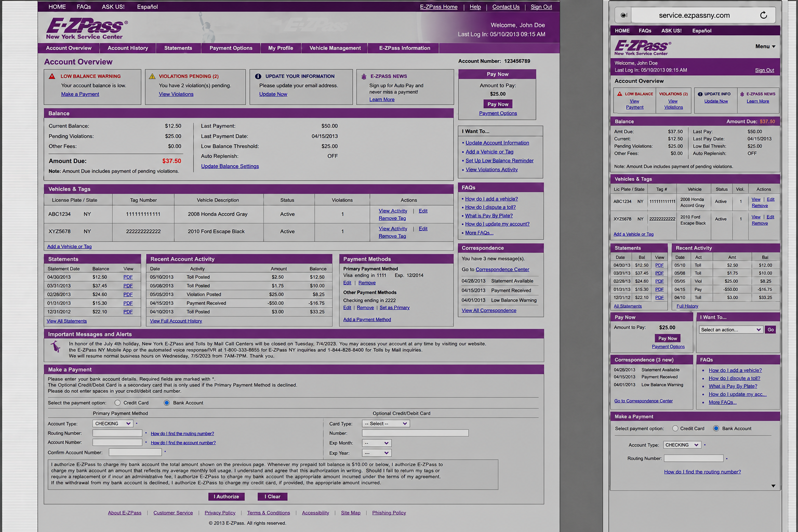Go to the My Profile tab
The width and height of the screenshot is (798, 532).
pyautogui.click(x=281, y=48)
